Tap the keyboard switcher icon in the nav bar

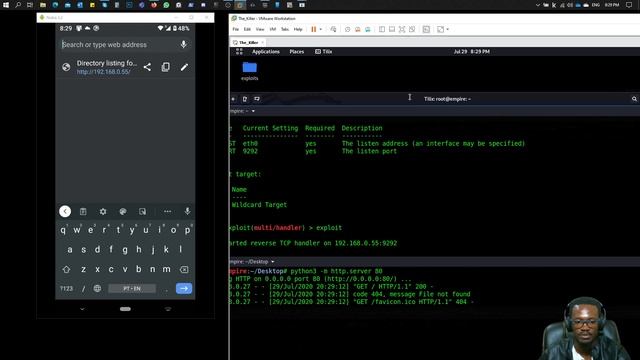(x=168, y=309)
